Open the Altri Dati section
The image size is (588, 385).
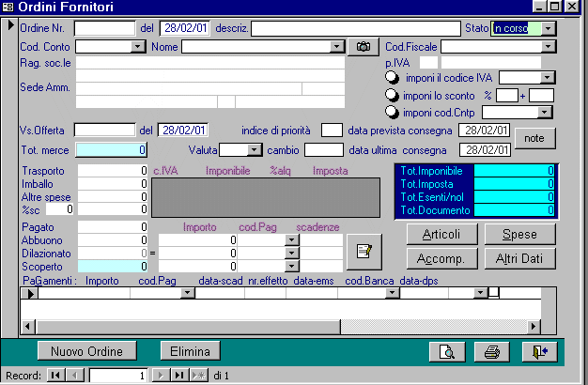pos(519,258)
